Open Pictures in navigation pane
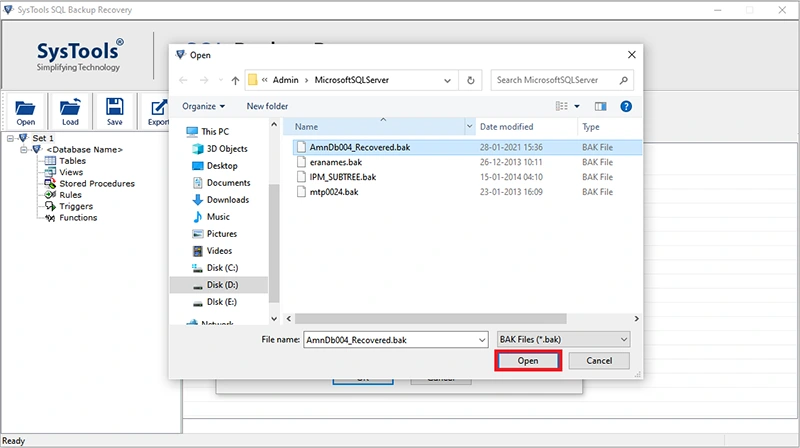 215,234
